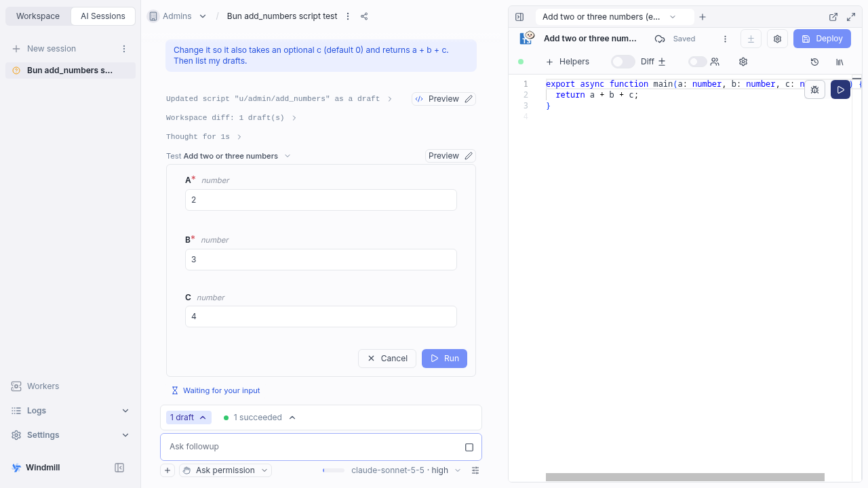This screenshot has height=488, width=868.
Task: Expand the editor to fullscreen
Action: (851, 17)
